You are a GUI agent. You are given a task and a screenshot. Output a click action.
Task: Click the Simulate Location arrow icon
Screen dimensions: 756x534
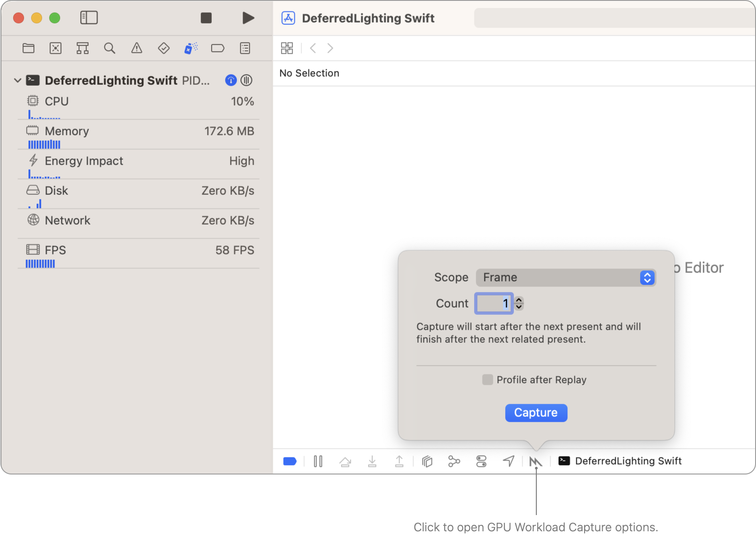(x=508, y=461)
